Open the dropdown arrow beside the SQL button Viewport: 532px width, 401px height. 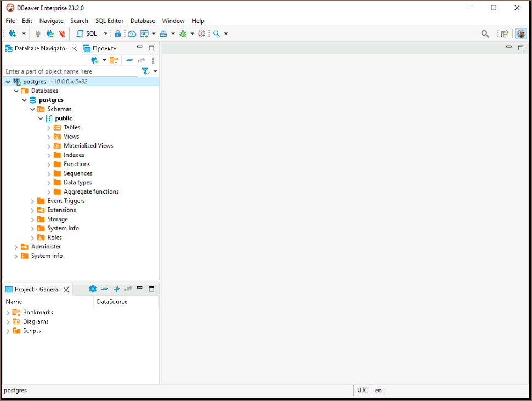pyautogui.click(x=106, y=33)
